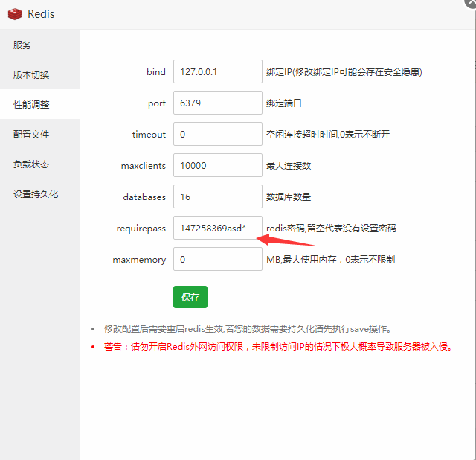
Task: Click the 绑定端口 description text
Action: click(x=284, y=103)
